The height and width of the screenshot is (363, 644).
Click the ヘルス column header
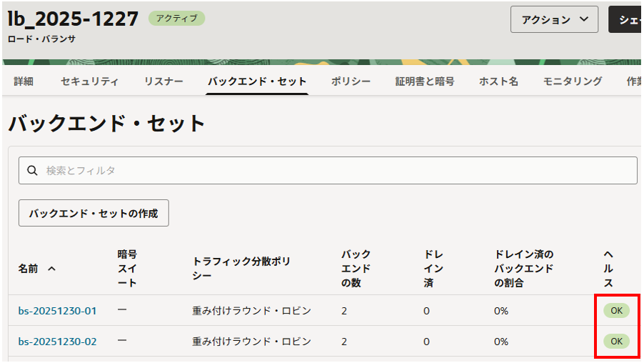pyautogui.click(x=608, y=269)
